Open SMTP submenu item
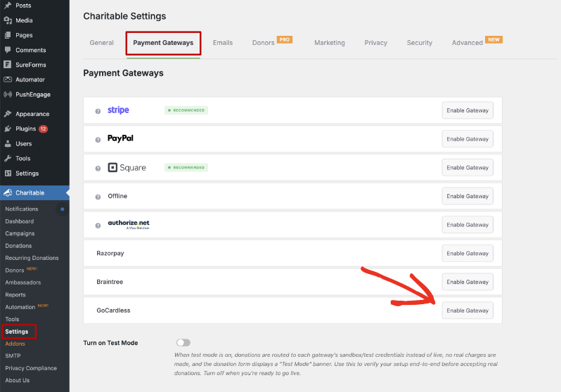The height and width of the screenshot is (392, 561). point(13,356)
